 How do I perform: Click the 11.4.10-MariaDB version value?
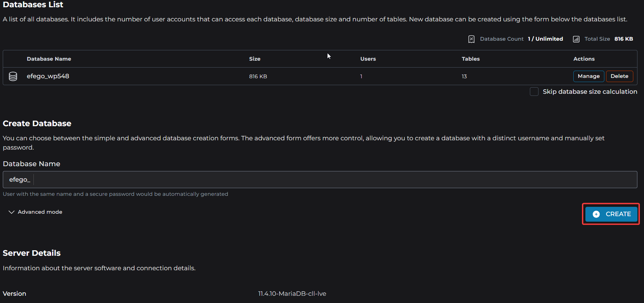pyautogui.click(x=292, y=294)
